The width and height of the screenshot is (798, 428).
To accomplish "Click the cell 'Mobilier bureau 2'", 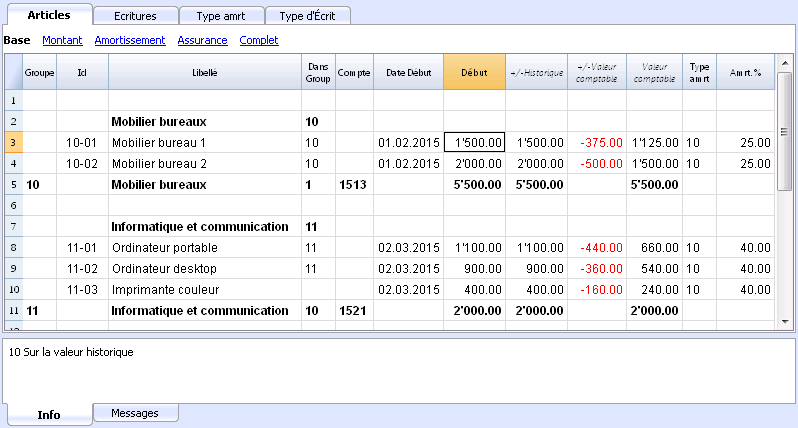I will pos(205,163).
